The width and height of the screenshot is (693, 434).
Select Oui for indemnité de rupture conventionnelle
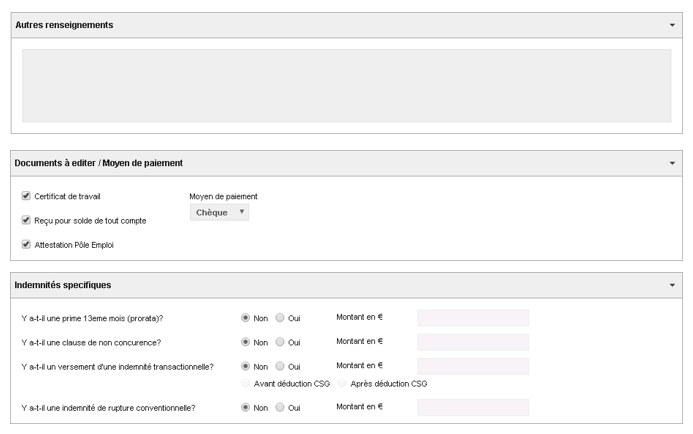280,407
